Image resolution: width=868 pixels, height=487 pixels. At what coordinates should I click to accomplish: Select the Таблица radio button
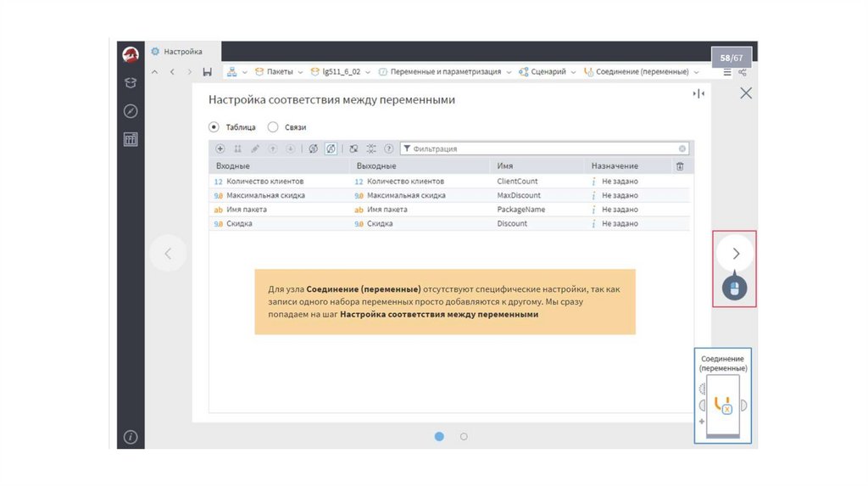[x=214, y=127]
